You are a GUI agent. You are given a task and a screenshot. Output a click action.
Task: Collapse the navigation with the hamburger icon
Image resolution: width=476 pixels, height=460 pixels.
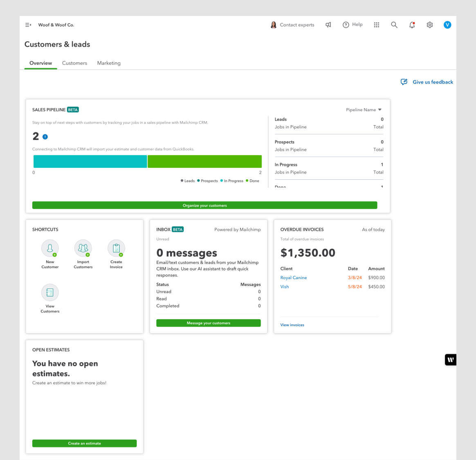click(28, 25)
